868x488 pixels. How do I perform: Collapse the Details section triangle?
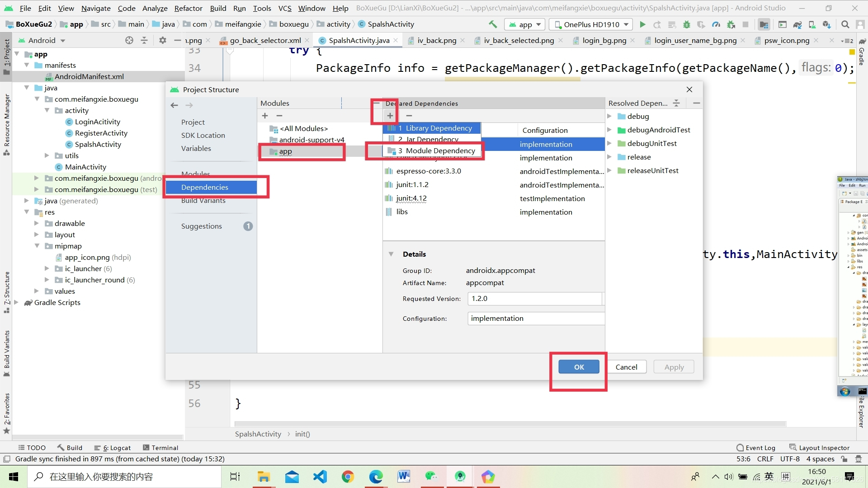point(391,254)
